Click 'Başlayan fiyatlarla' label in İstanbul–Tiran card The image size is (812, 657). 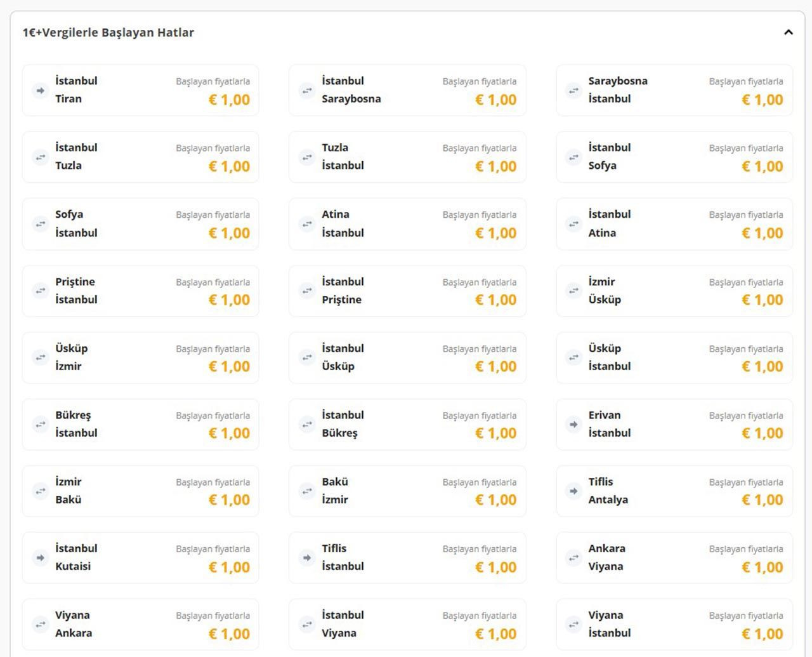(x=213, y=81)
